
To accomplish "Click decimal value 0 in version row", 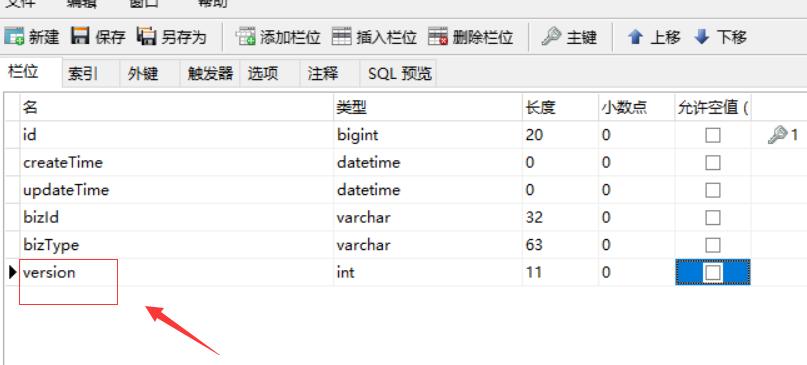I will (637, 272).
